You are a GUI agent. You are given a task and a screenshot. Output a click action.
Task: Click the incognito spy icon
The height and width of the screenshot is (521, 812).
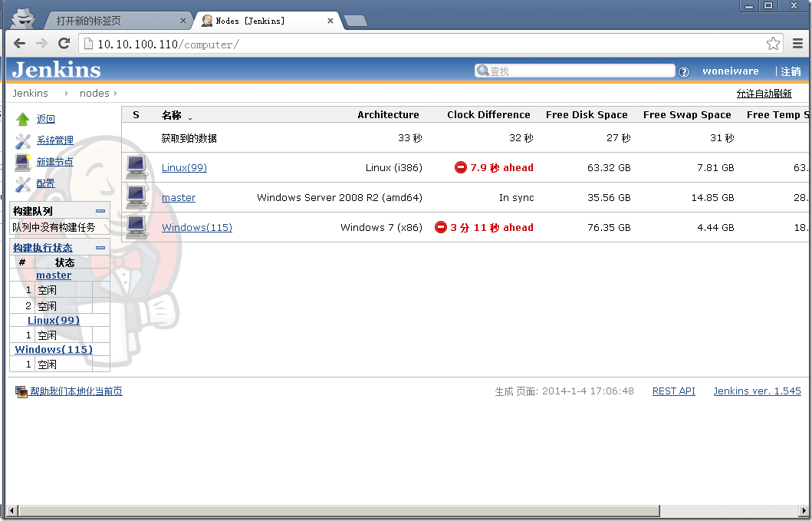tap(23, 18)
